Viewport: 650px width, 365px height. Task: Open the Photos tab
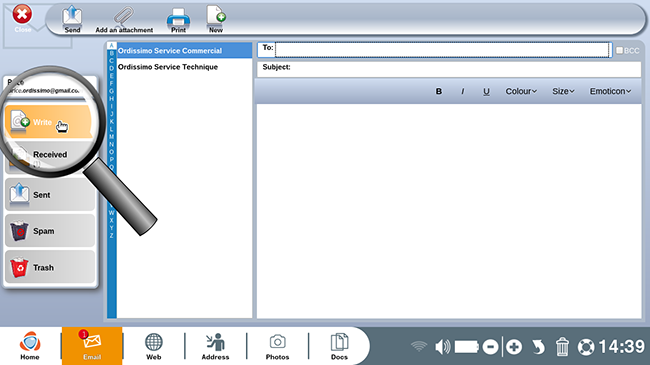[x=277, y=346]
